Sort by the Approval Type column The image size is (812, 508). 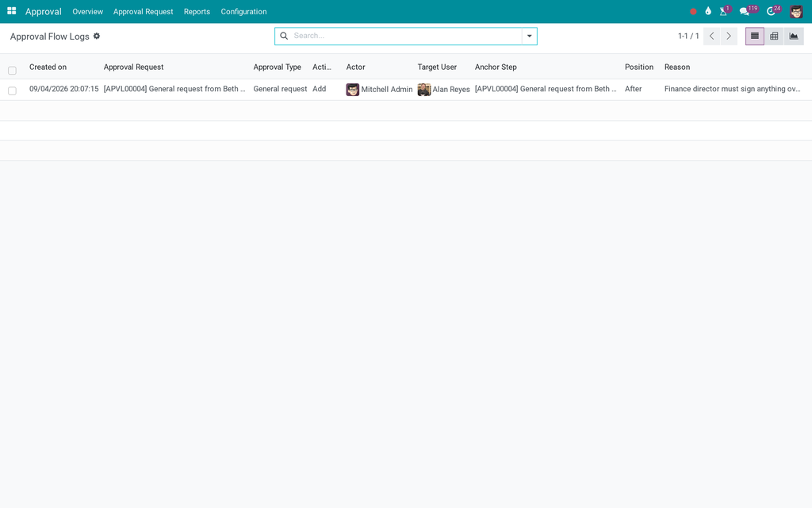(277, 67)
